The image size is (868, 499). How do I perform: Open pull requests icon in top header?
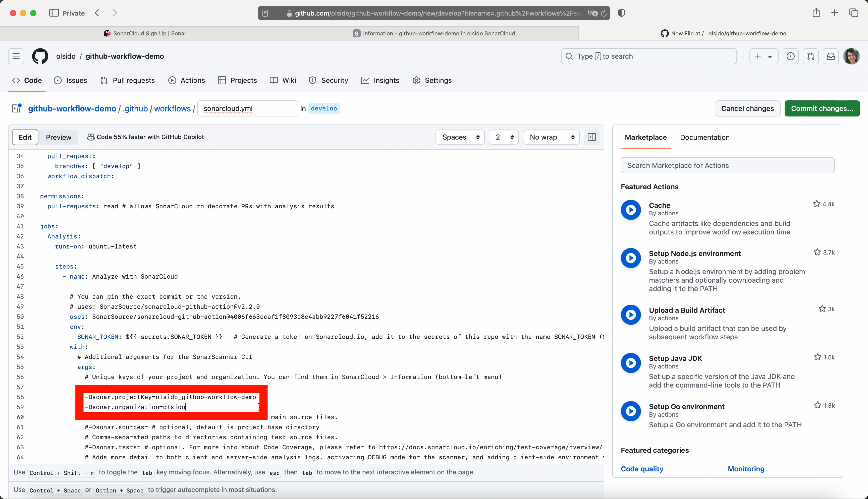click(x=810, y=56)
